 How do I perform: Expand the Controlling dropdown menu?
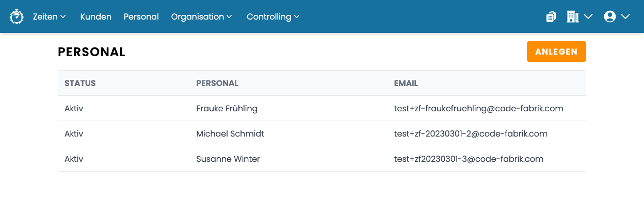[x=273, y=16]
